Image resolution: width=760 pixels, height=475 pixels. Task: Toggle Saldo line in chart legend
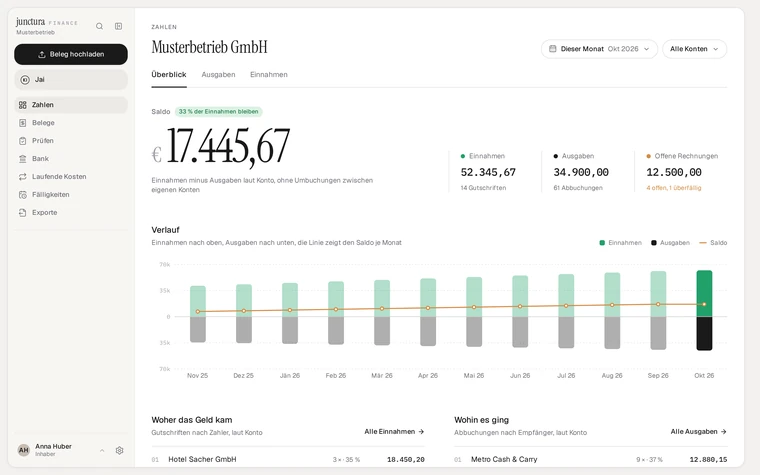point(713,242)
